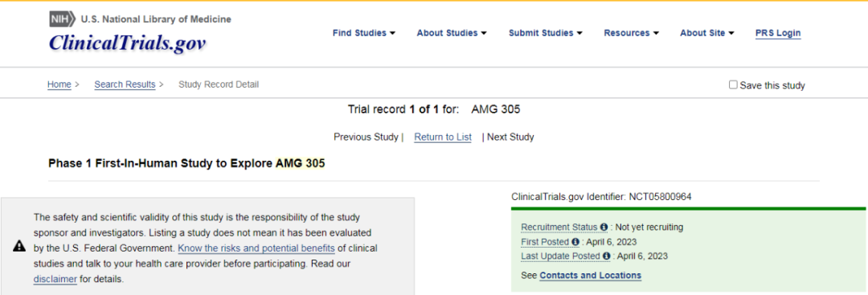Click info icon next to First Posted
868x295 pixels.
(575, 243)
